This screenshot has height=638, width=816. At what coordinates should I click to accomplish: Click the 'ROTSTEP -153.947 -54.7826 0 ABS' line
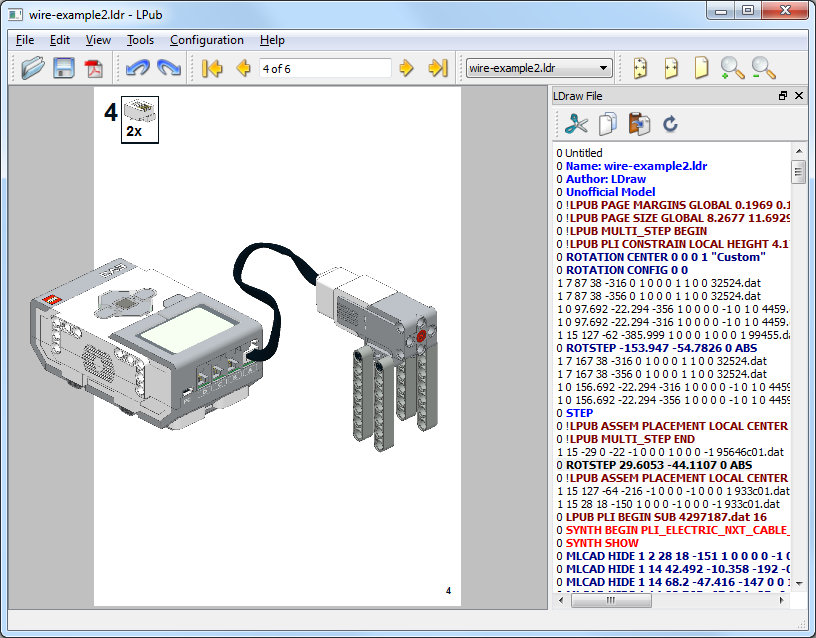click(x=657, y=348)
